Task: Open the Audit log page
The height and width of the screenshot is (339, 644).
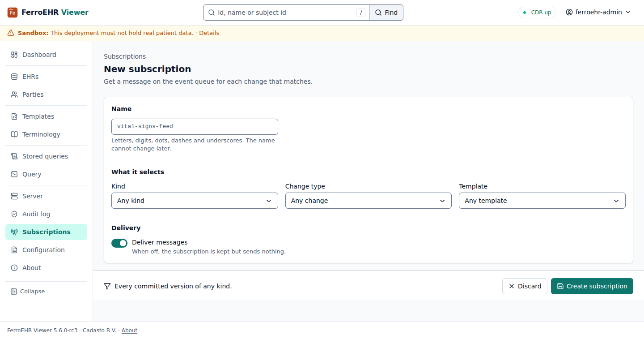Action: (x=46, y=214)
